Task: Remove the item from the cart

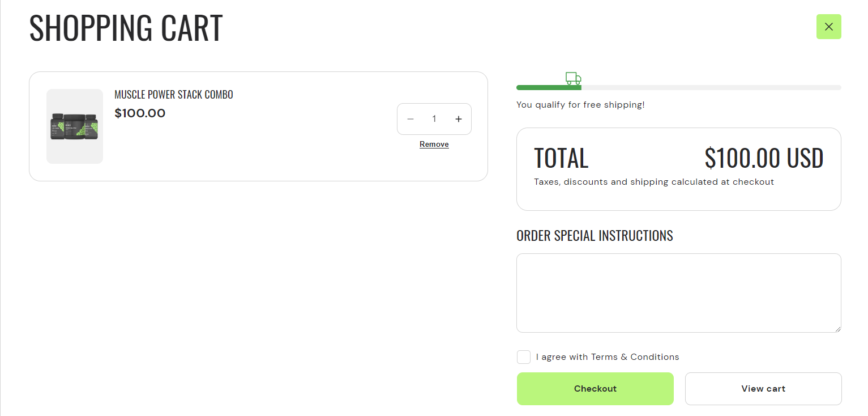Action: point(434,145)
